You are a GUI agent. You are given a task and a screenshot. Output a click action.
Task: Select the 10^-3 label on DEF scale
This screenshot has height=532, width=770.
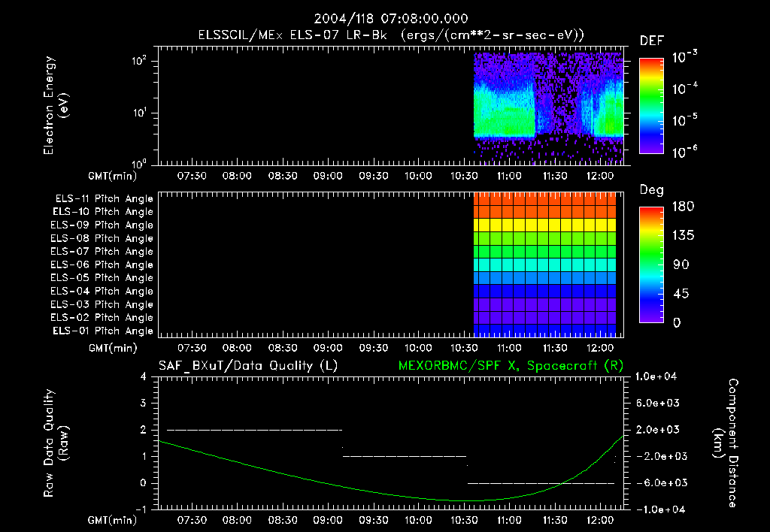[684, 57]
